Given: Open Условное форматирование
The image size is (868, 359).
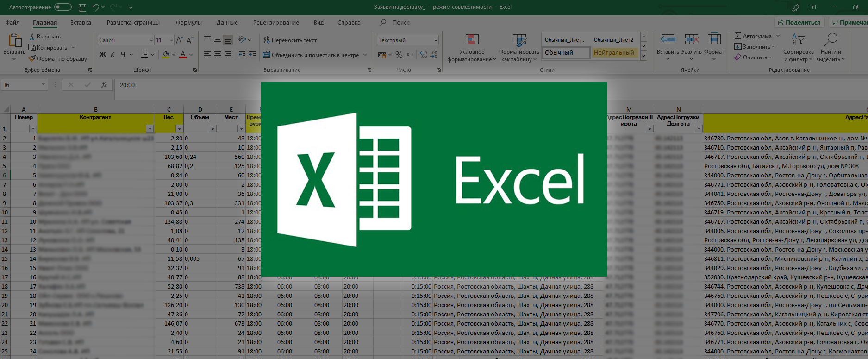Looking at the screenshot, I should click(472, 48).
